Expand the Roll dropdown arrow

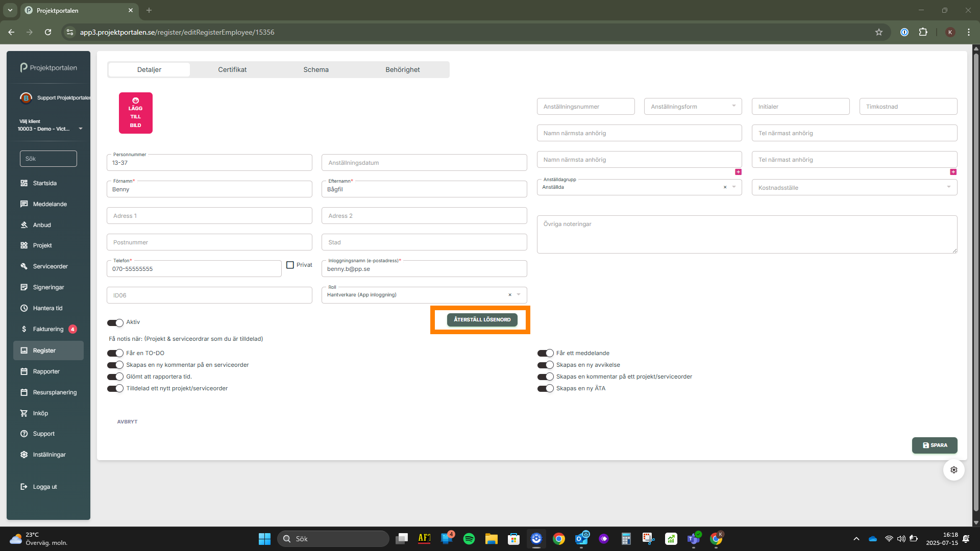pyautogui.click(x=519, y=295)
